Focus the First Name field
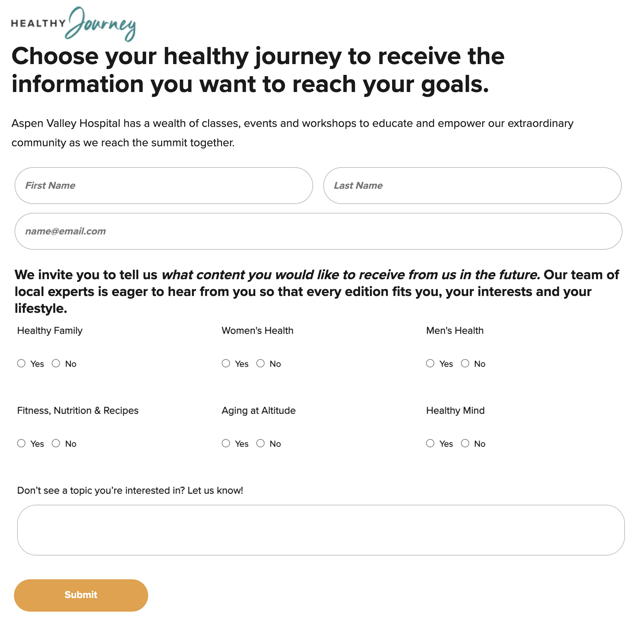The width and height of the screenshot is (644, 644). coord(164,186)
